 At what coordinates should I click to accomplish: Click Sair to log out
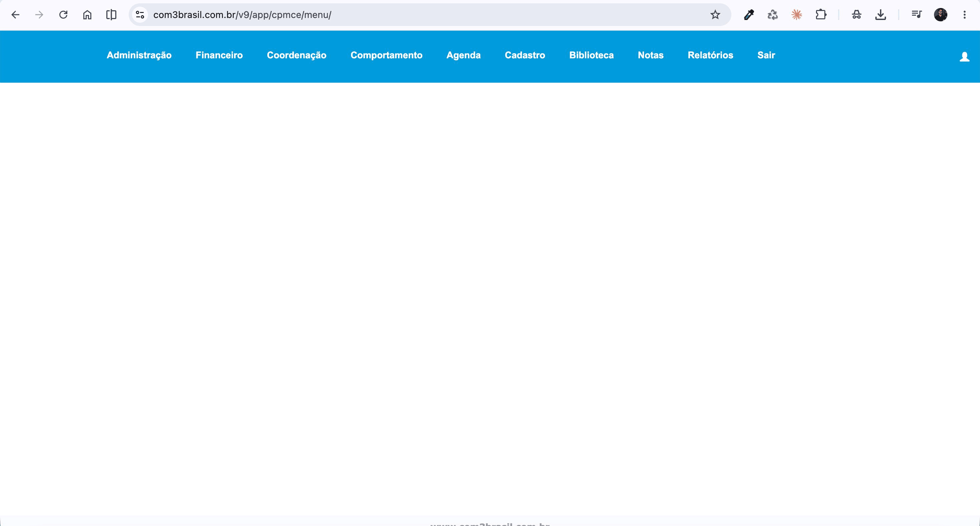766,55
